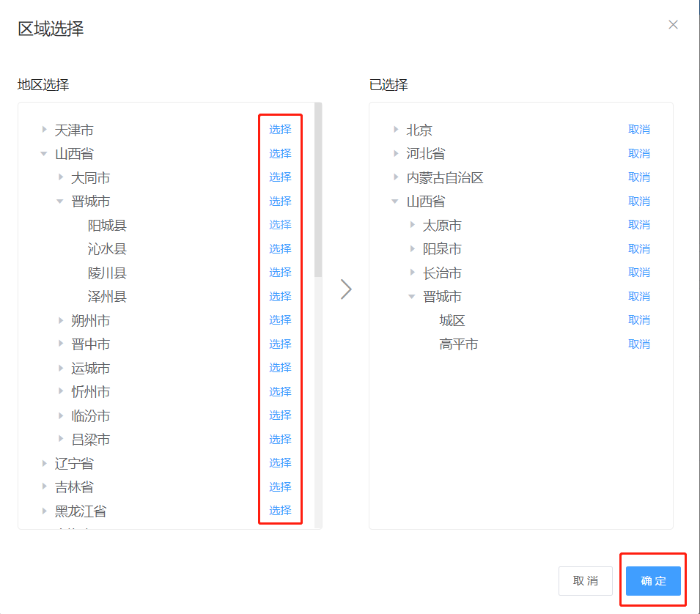Remove 河北省 using its 取消 link

pyautogui.click(x=639, y=154)
